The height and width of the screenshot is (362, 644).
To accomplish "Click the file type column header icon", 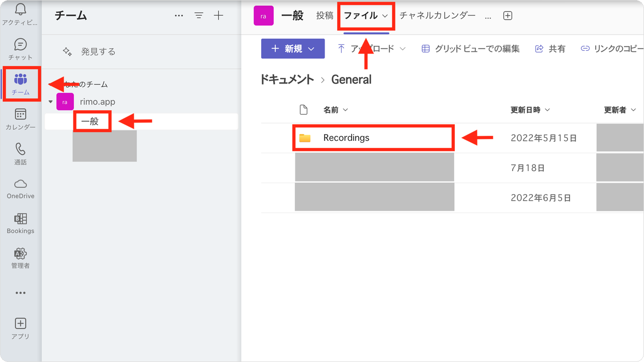I will [303, 110].
